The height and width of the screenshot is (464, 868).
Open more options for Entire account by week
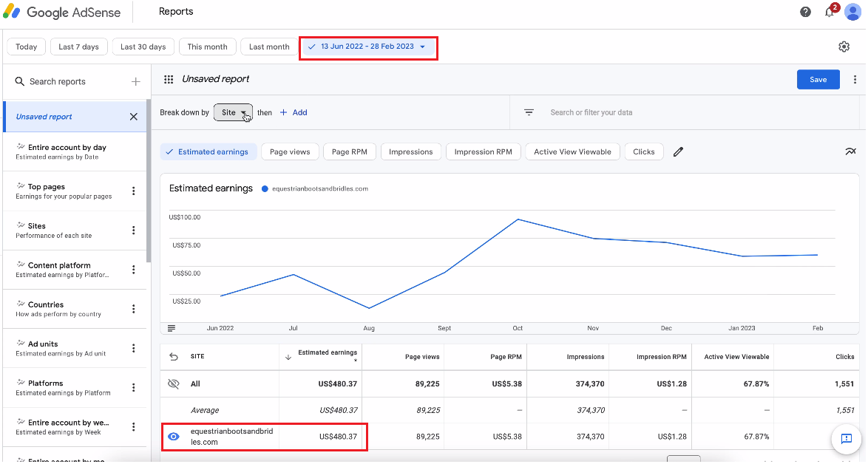(x=133, y=427)
